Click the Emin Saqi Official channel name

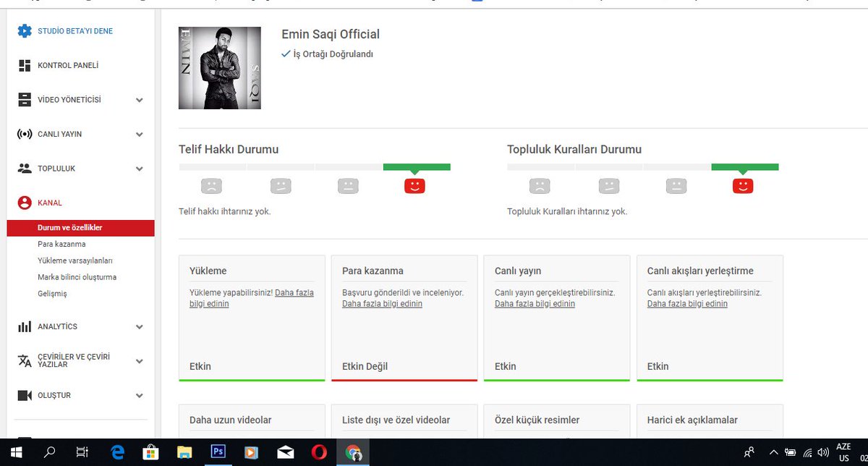click(x=331, y=34)
